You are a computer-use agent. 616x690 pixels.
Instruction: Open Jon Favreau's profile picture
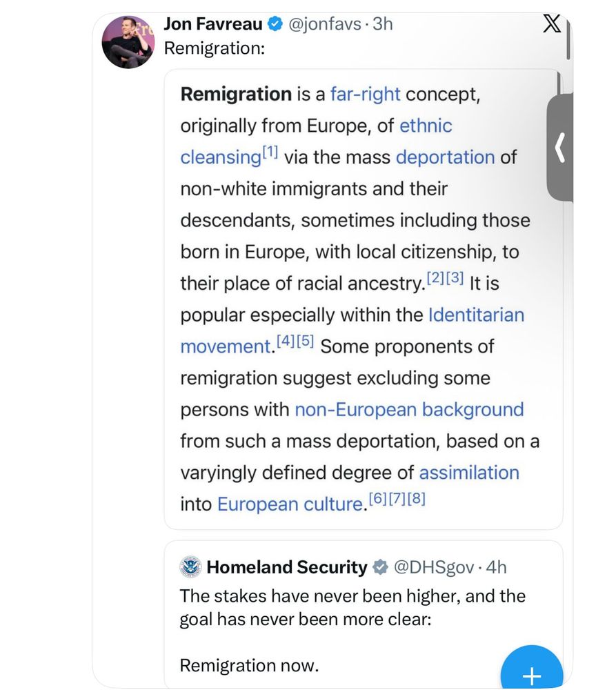tap(128, 41)
